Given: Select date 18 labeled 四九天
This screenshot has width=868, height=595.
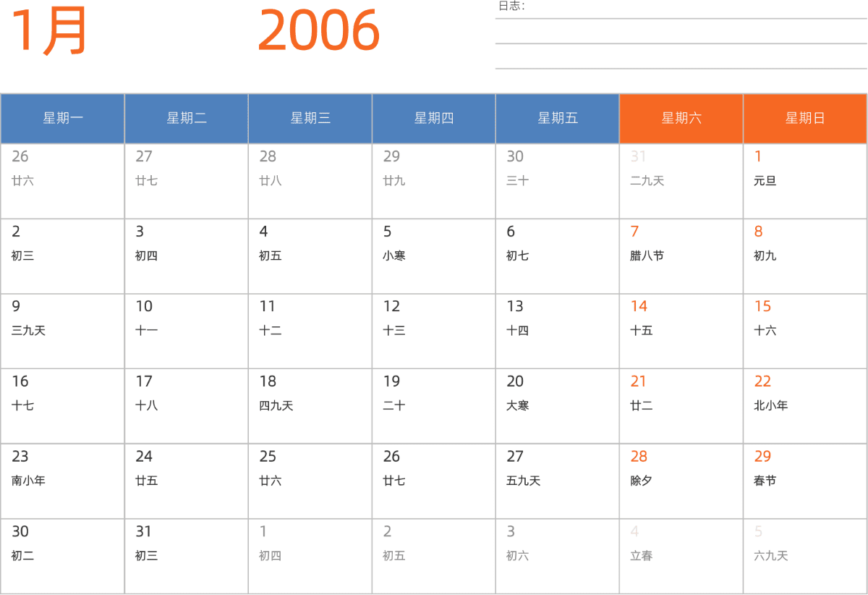Looking at the screenshot, I should tap(310, 406).
